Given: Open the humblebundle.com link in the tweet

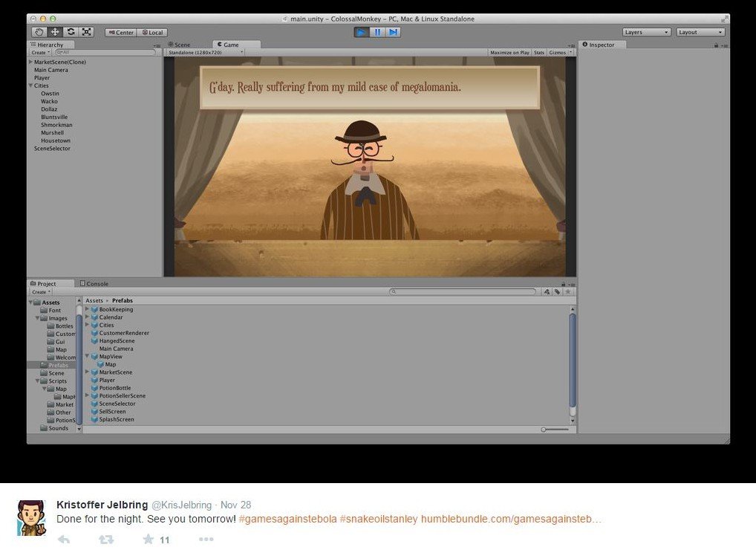Looking at the screenshot, I should [511, 519].
